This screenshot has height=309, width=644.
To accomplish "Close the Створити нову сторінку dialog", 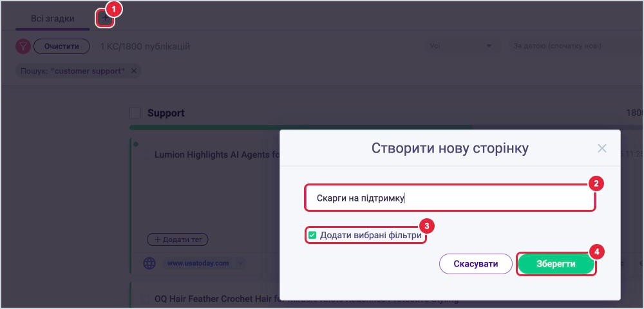I will pos(601,149).
